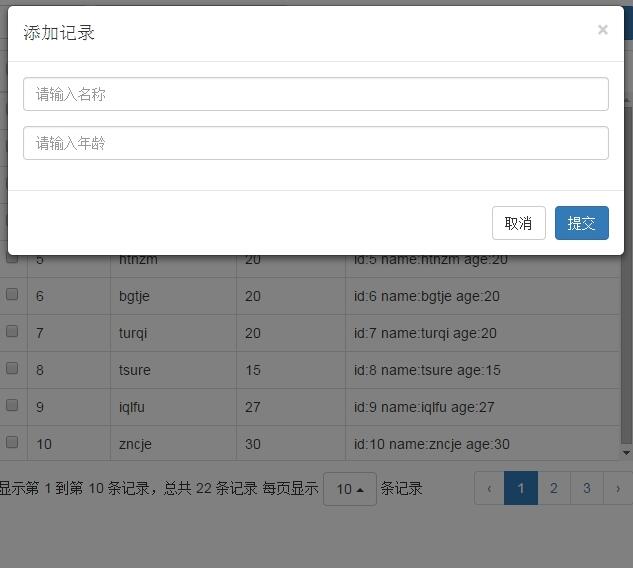Jump to page 3 in pagination
The image size is (633, 568).
[587, 488]
